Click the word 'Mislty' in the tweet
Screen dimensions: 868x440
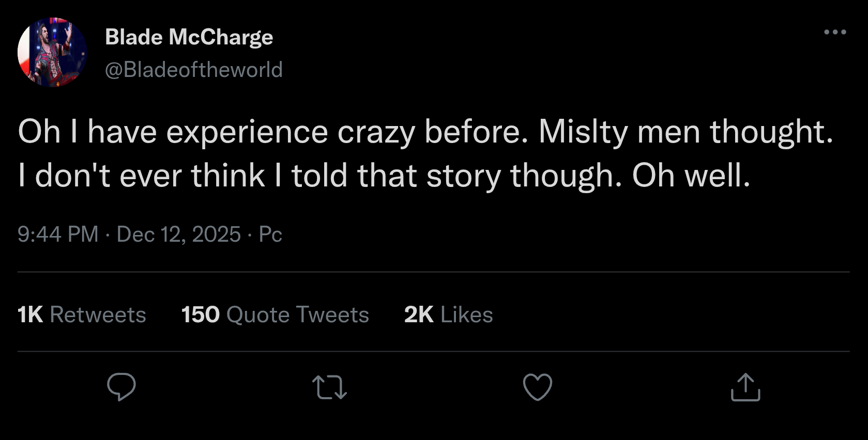click(x=583, y=132)
